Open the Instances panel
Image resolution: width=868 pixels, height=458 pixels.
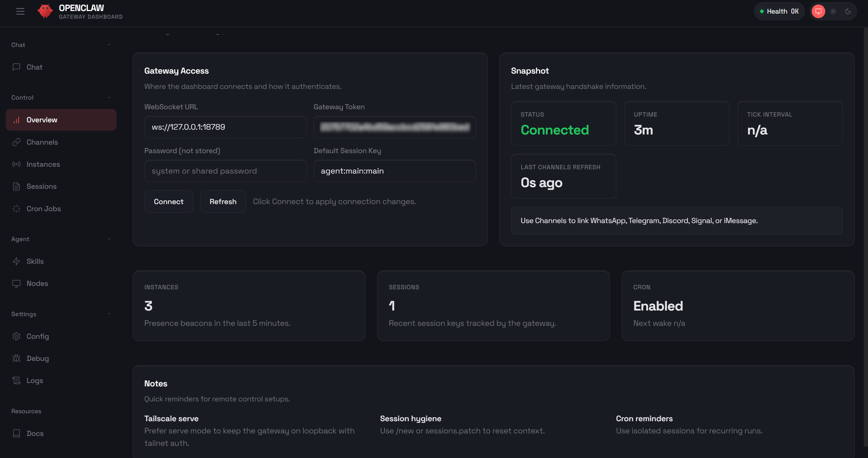43,164
